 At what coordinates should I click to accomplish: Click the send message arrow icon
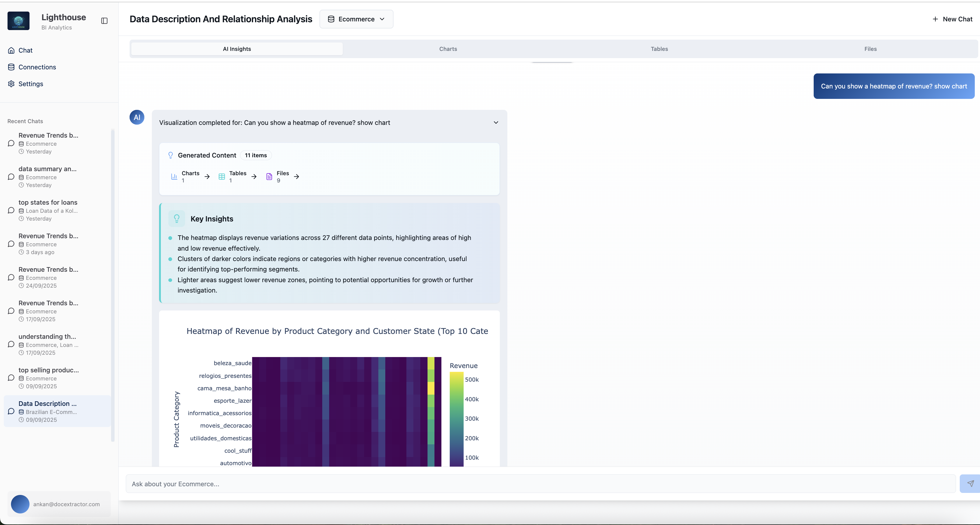[x=970, y=484]
